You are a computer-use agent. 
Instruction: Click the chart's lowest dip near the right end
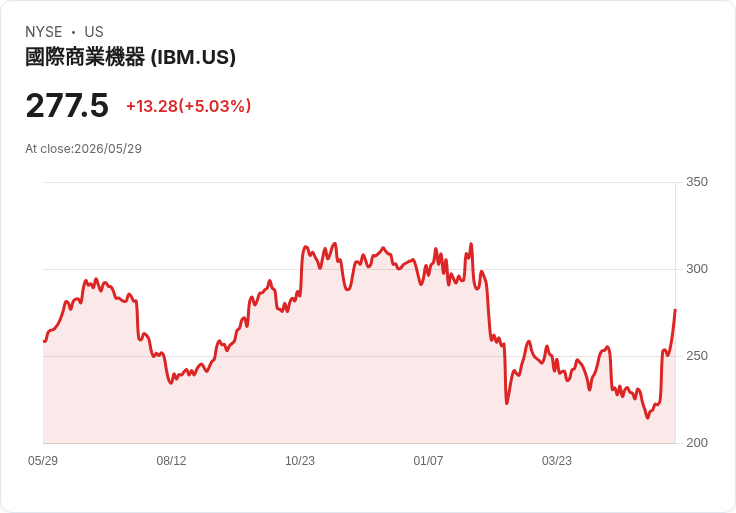[x=648, y=417]
